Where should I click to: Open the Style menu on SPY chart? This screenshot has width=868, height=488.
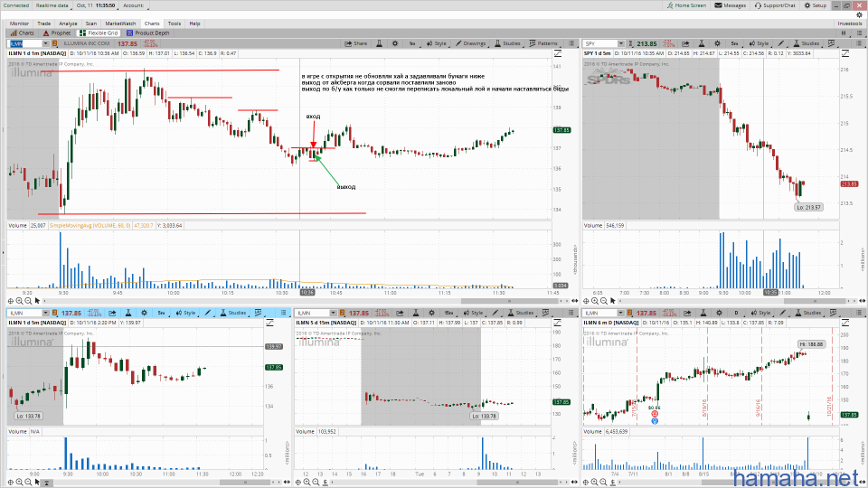click(x=759, y=43)
